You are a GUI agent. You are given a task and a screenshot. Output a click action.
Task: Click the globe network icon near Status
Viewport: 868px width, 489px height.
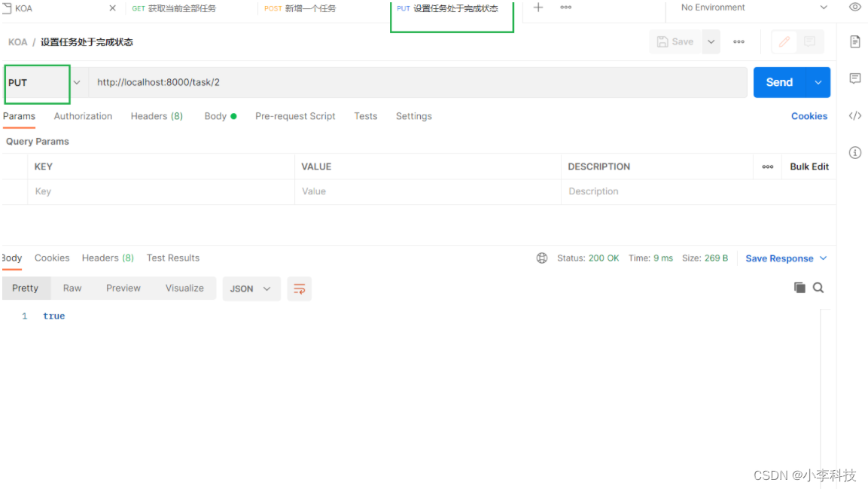click(x=542, y=258)
